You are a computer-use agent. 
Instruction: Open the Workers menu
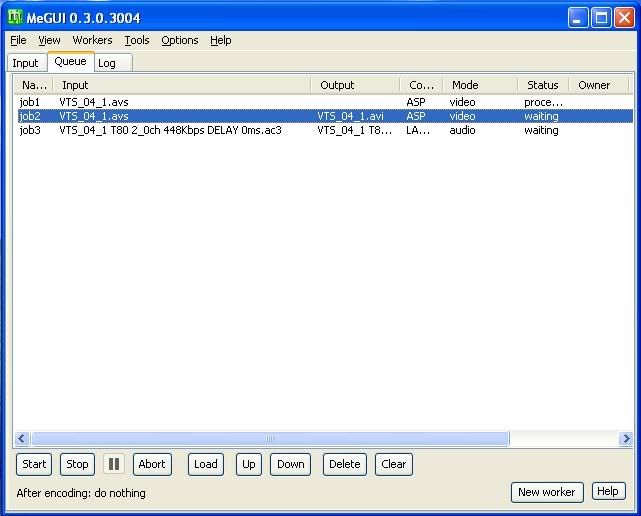(92, 40)
